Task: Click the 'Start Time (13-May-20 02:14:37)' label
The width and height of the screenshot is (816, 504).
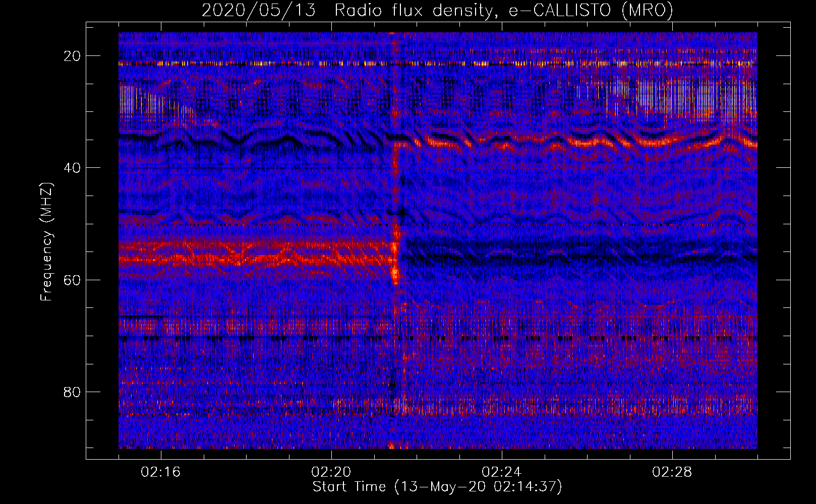Action: 437,487
